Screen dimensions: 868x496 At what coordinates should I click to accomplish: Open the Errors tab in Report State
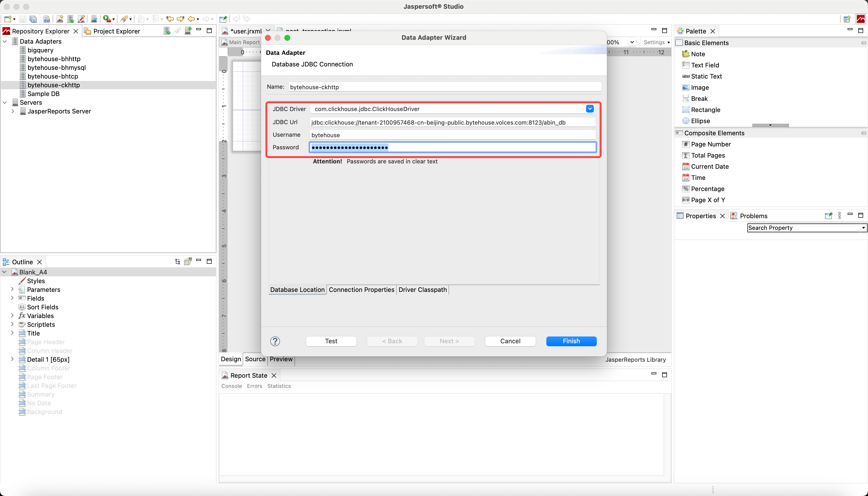tap(255, 386)
